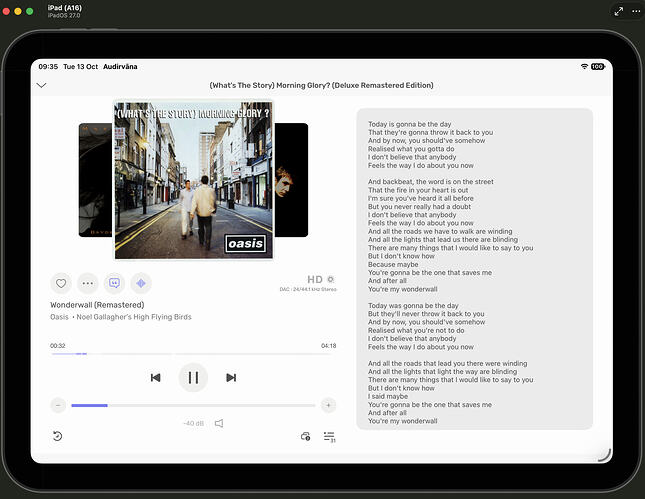Image resolution: width=645 pixels, height=499 pixels.
Task: Open the simulator window more options menu
Action: (636, 12)
